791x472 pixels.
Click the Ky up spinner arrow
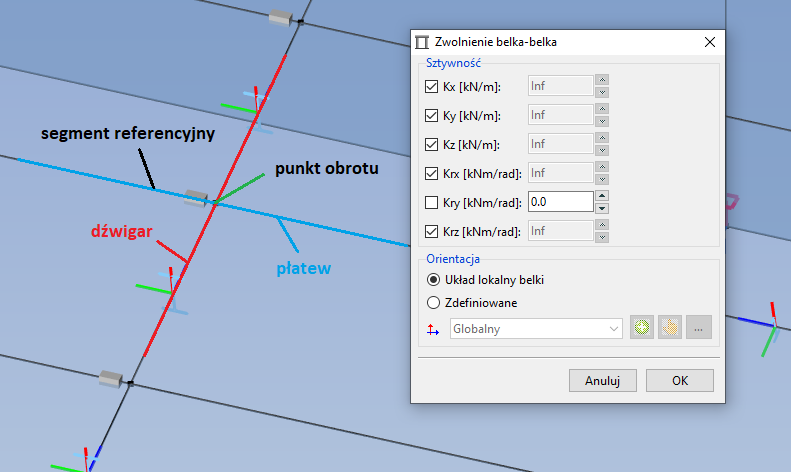click(602, 108)
